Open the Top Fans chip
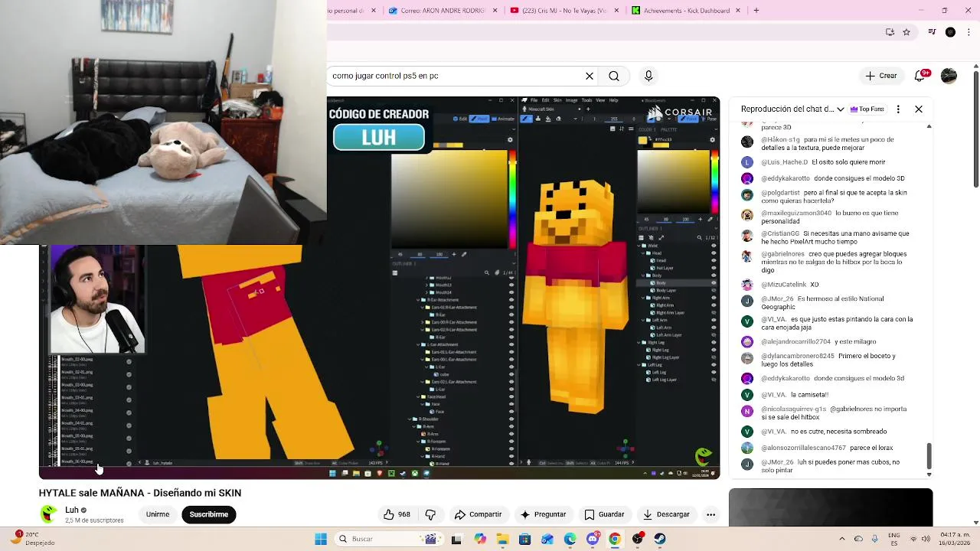Screen dimensions: 980x551 (x=867, y=109)
